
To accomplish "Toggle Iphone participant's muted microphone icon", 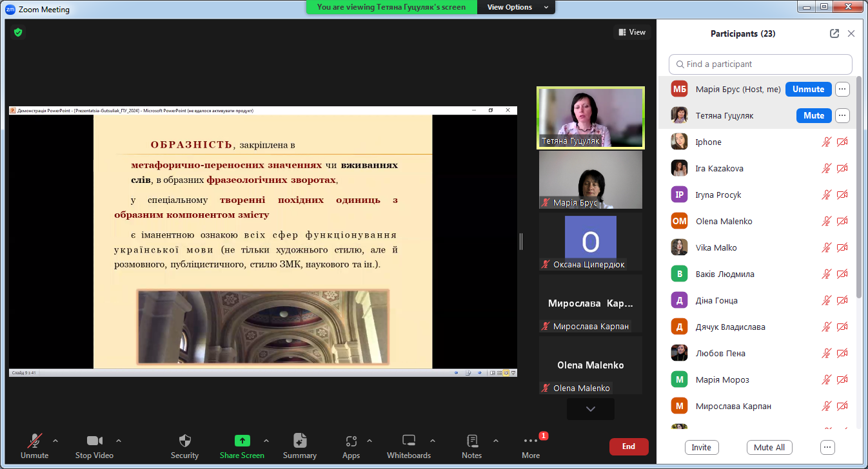I will 826,142.
